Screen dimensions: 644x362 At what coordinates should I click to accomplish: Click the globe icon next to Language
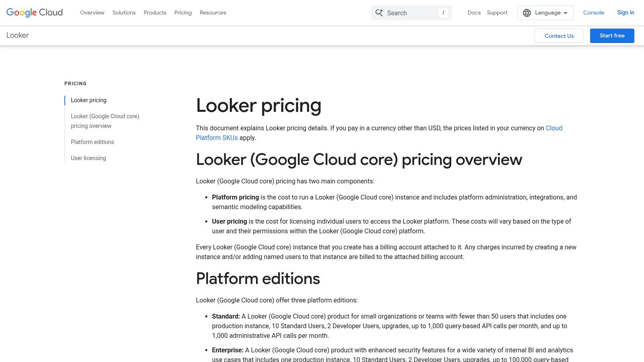[527, 12]
